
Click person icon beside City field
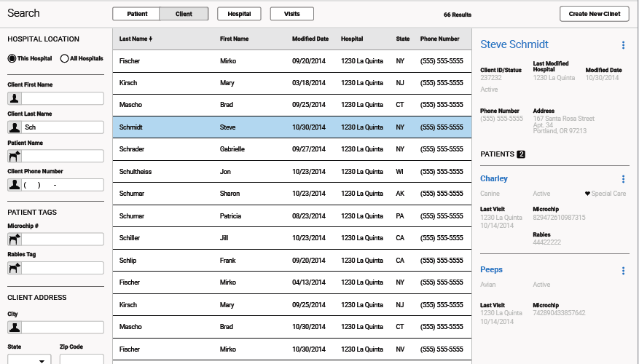coord(15,328)
